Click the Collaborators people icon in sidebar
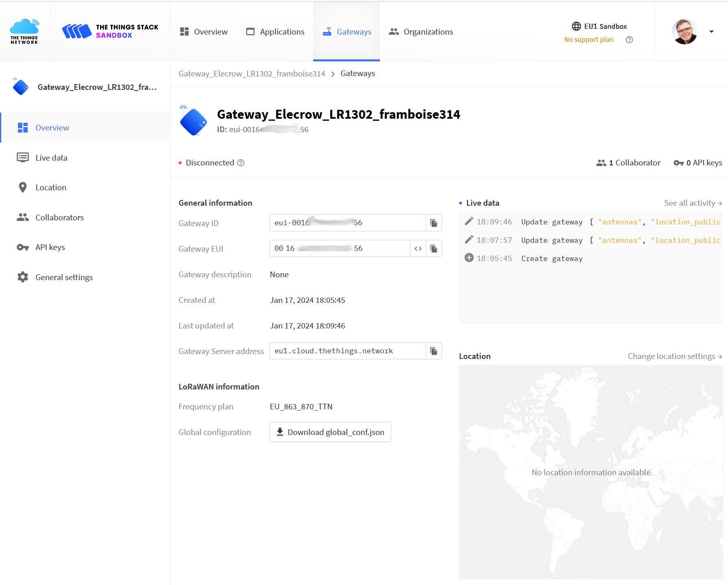 (23, 217)
